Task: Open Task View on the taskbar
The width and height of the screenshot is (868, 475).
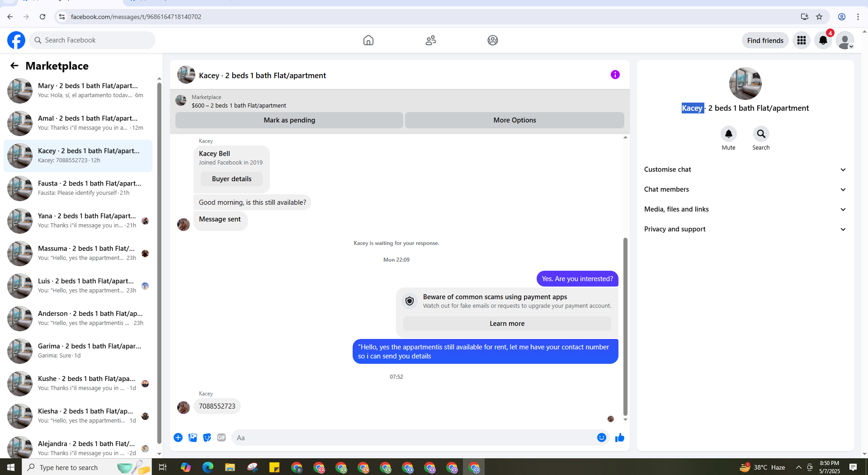Action: point(163,467)
